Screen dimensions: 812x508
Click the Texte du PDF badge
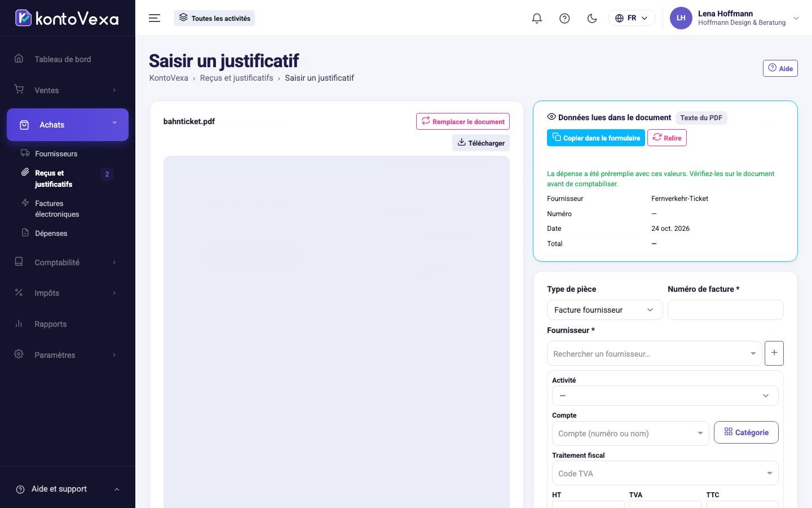[x=701, y=117]
